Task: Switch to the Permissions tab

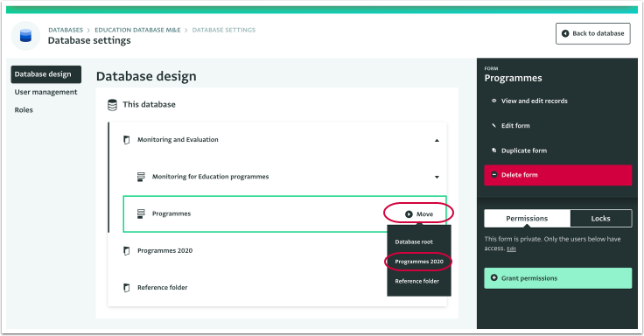Action: click(x=527, y=219)
